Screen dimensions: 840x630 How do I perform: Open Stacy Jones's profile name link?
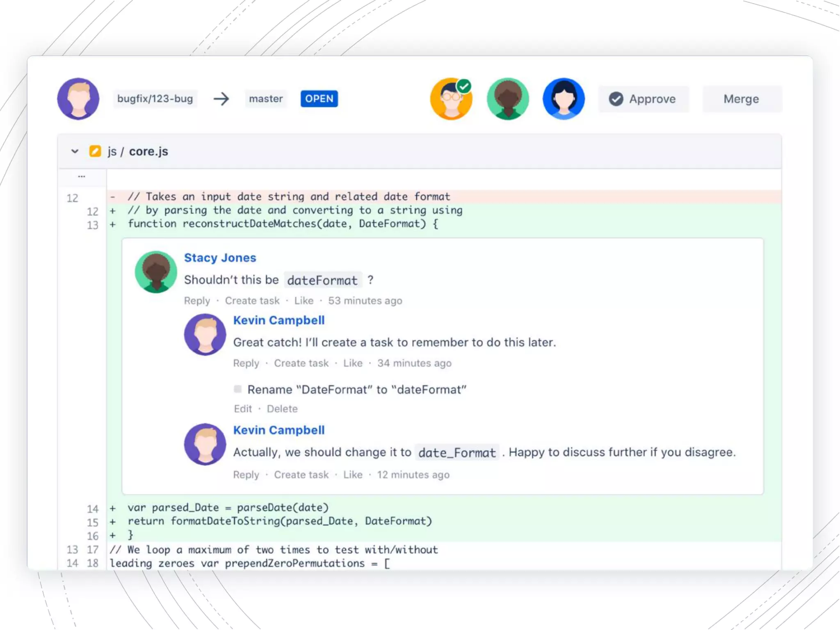click(220, 258)
